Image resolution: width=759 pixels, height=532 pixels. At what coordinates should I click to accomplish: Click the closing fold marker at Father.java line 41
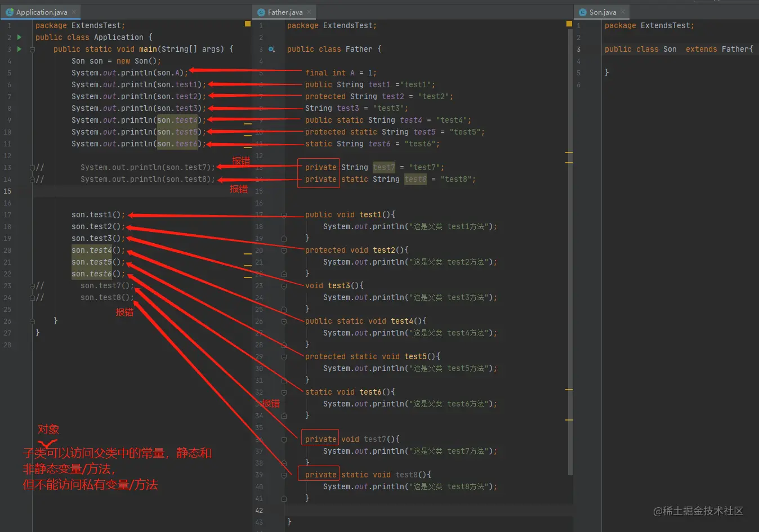[284, 498]
